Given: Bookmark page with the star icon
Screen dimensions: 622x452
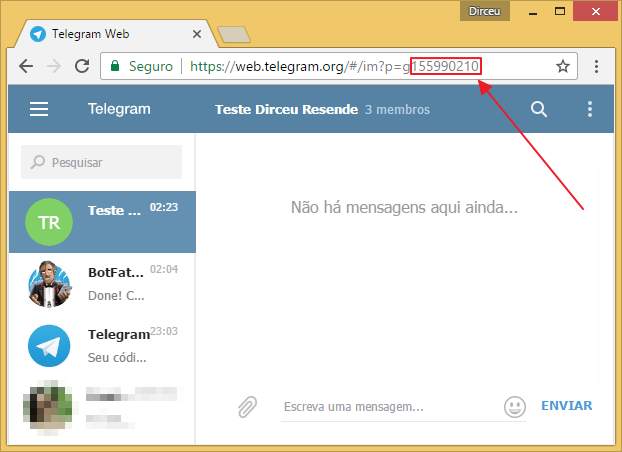Looking at the screenshot, I should 563,66.
